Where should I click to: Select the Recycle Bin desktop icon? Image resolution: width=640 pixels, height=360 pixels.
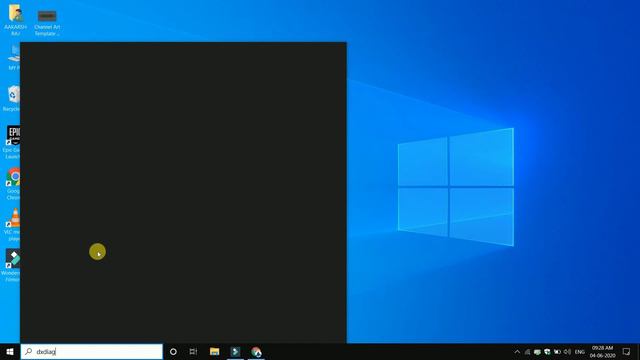coord(12,98)
